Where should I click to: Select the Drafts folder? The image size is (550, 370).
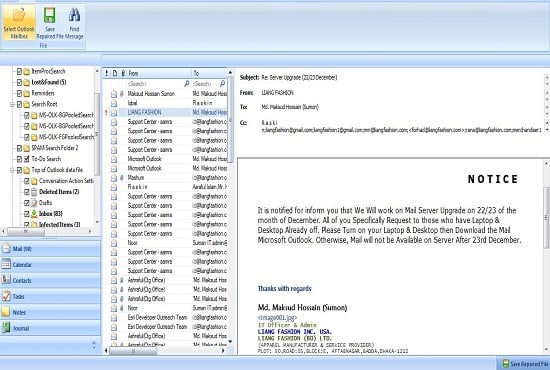click(x=45, y=203)
